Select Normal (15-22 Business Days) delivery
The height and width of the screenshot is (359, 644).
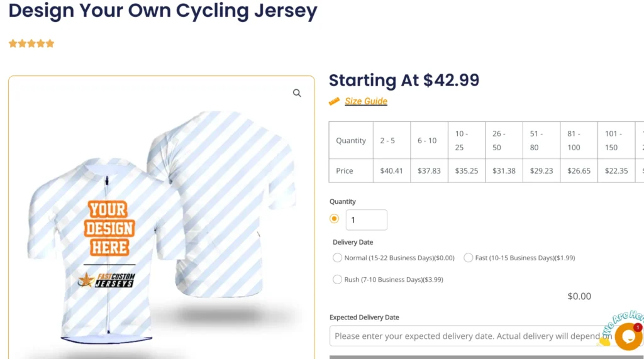[338, 258]
